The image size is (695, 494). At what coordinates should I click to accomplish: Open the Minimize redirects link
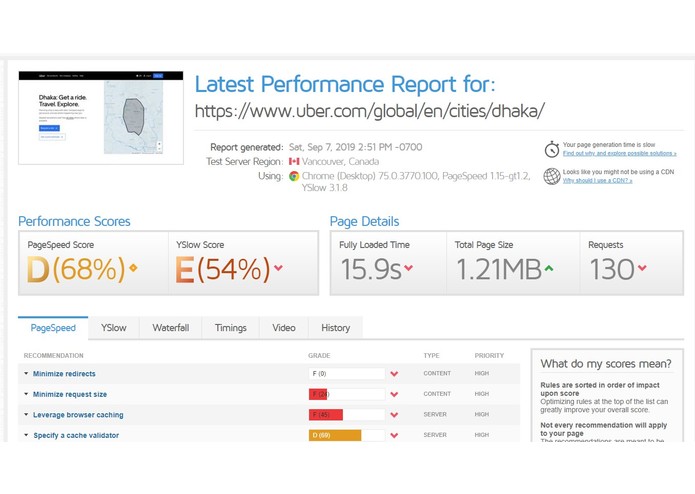64,374
